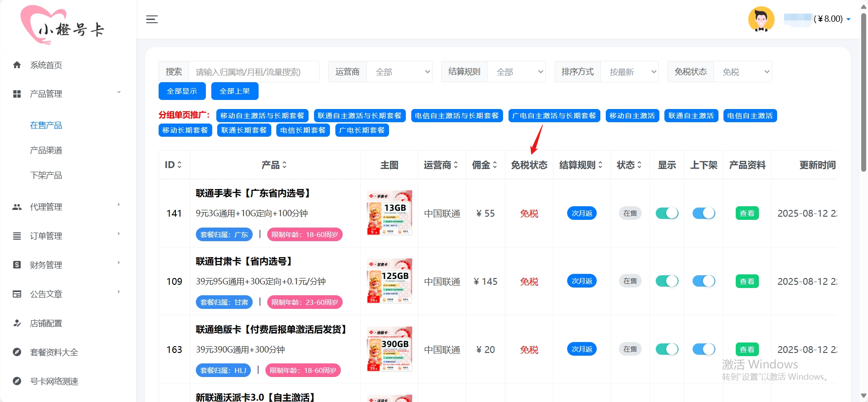Click the hamburger menu collapse icon
The image size is (868, 402).
[152, 19]
